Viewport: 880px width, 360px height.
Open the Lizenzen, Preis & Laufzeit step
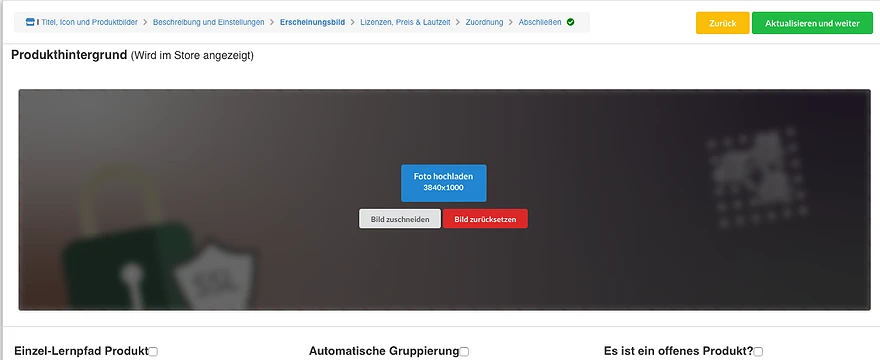click(405, 22)
